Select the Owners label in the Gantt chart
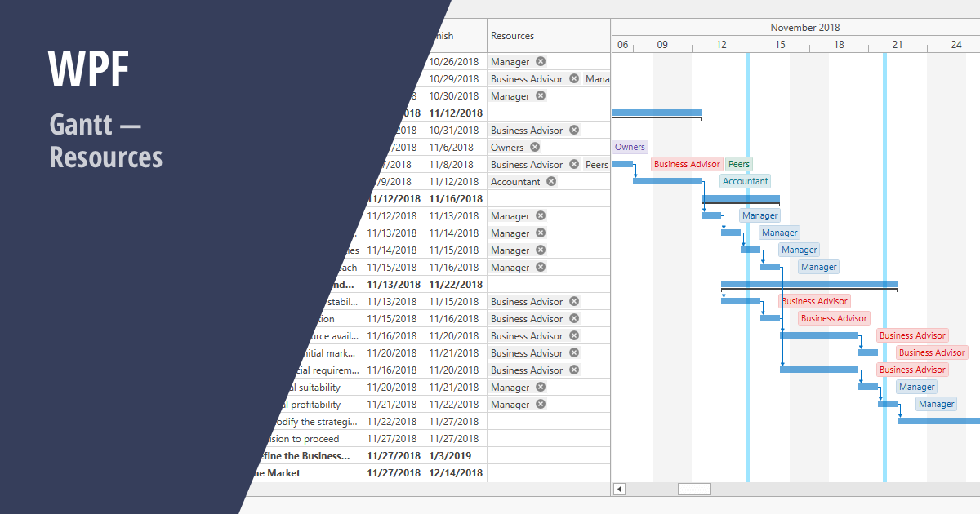 [x=630, y=147]
